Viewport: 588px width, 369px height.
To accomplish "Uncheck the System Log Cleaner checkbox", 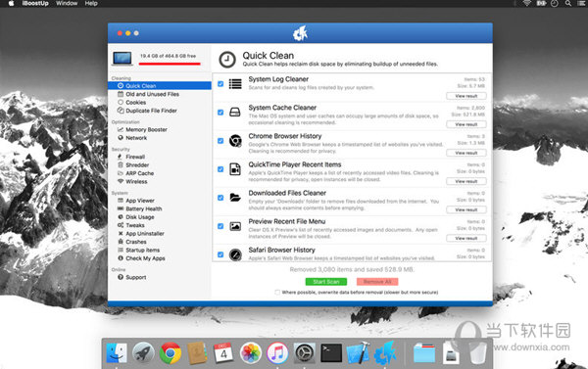I will click(x=220, y=84).
